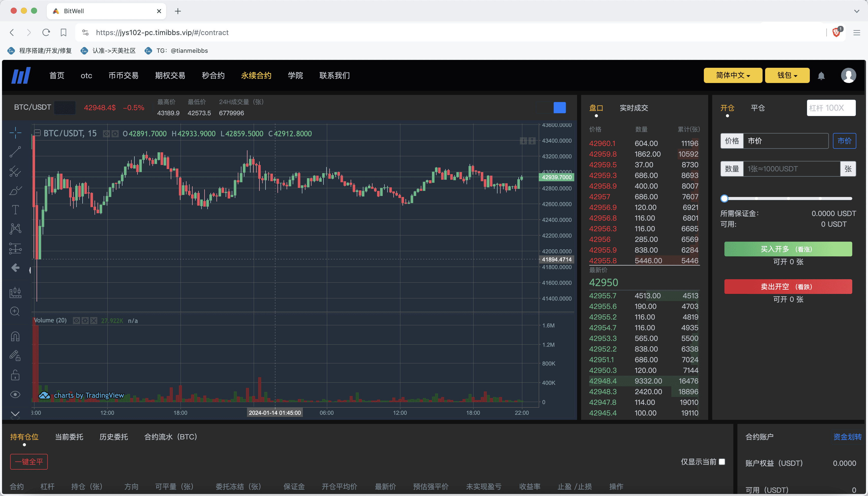Click the zoom in magnifier tool
868x496 pixels.
pyautogui.click(x=15, y=311)
